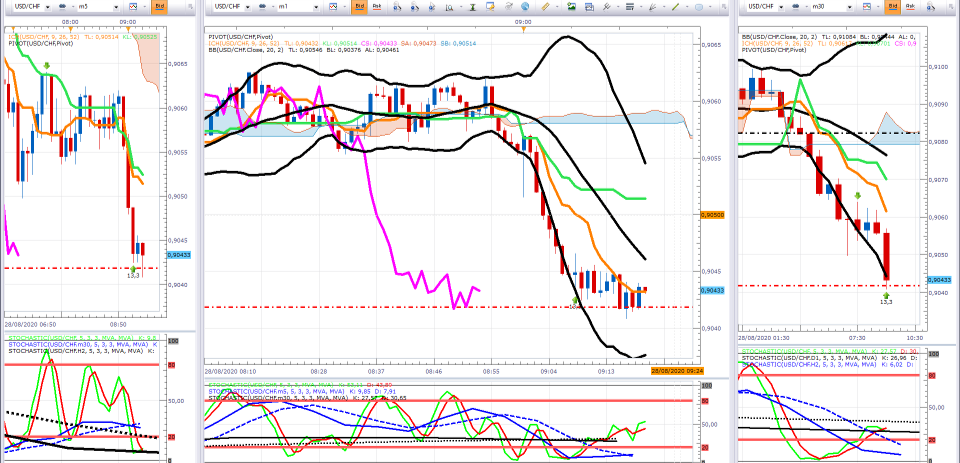Click the BB(USD/CHF.Close, 20, 2) label on the m1 chart

[247, 50]
